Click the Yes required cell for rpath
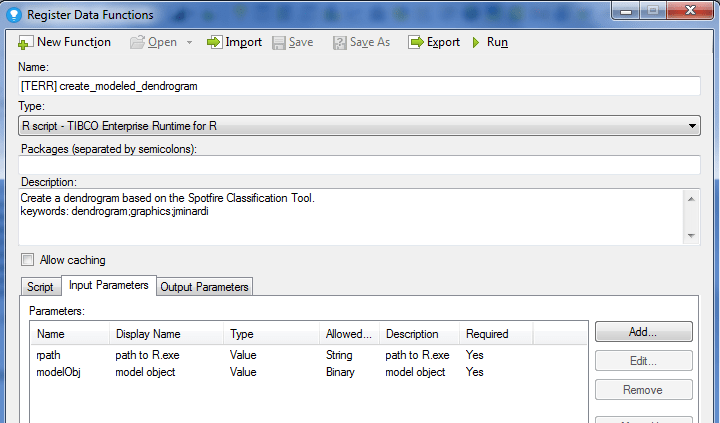This screenshot has height=423, width=720. point(474,355)
